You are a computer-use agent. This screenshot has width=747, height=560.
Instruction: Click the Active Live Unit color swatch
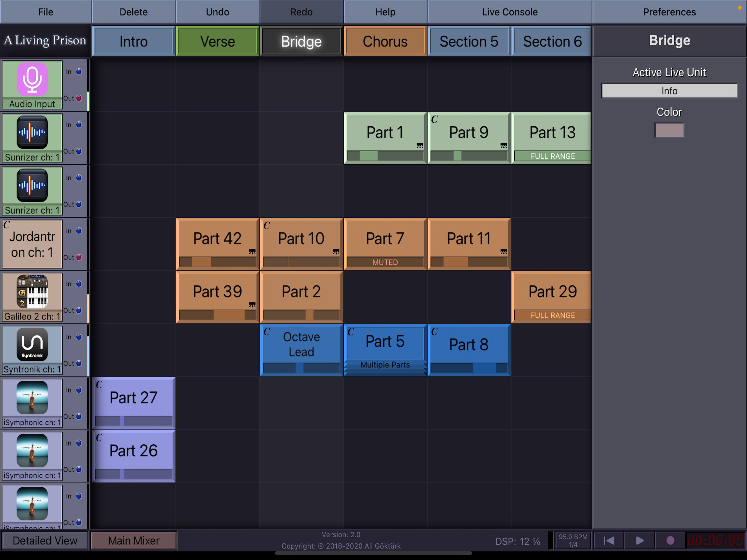[669, 130]
